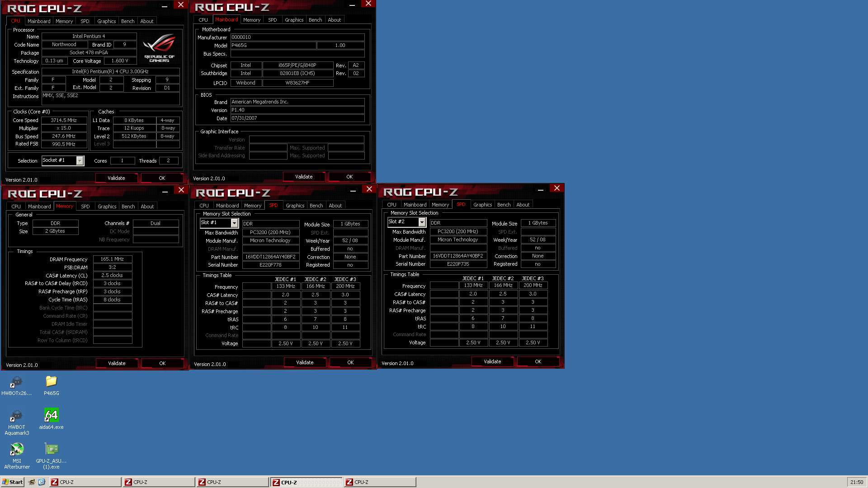Click Validate in Slot #2 SPD window

click(x=492, y=361)
